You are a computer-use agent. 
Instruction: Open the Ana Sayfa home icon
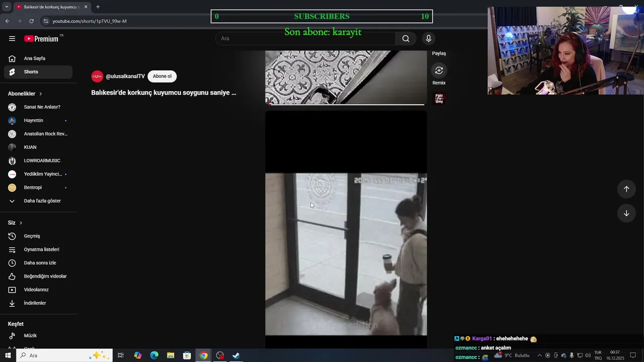(12, 58)
